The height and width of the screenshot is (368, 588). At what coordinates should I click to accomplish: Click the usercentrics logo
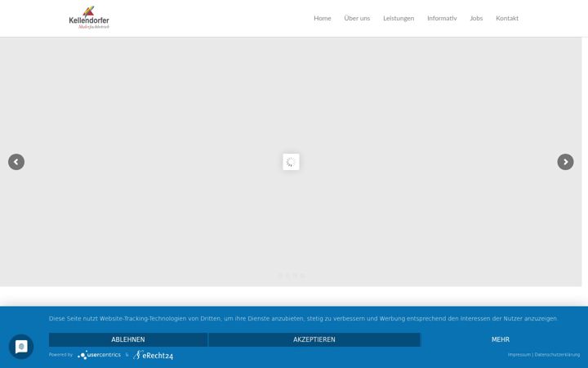coord(99,355)
